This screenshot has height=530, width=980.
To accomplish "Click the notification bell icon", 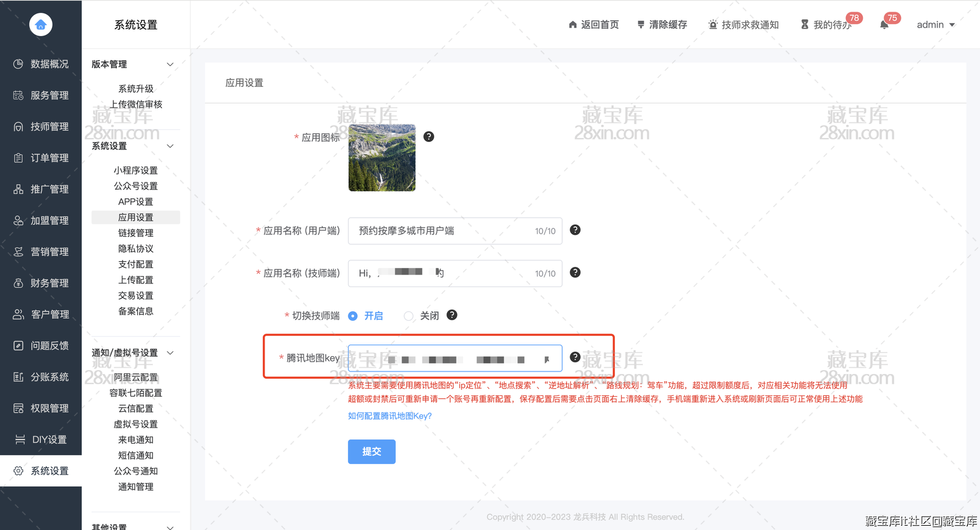I will pos(884,25).
